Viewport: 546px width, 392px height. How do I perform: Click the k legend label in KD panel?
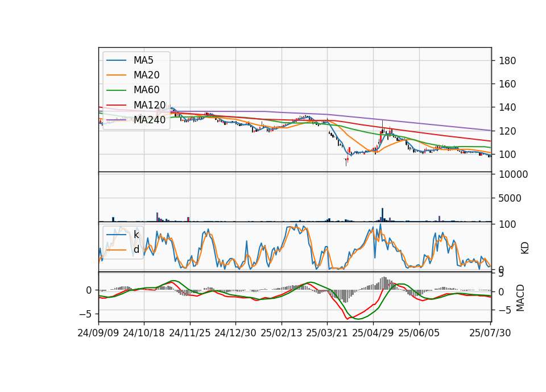tap(136, 235)
